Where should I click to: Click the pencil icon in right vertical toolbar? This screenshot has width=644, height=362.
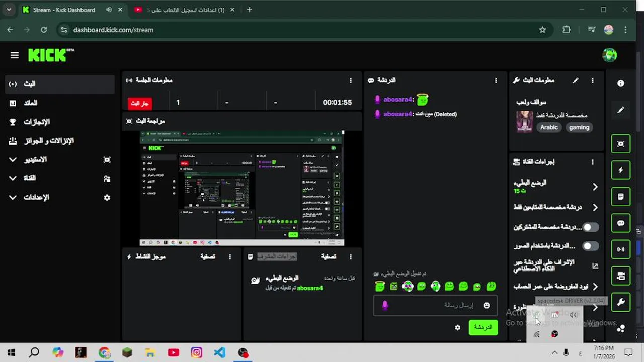point(621,110)
